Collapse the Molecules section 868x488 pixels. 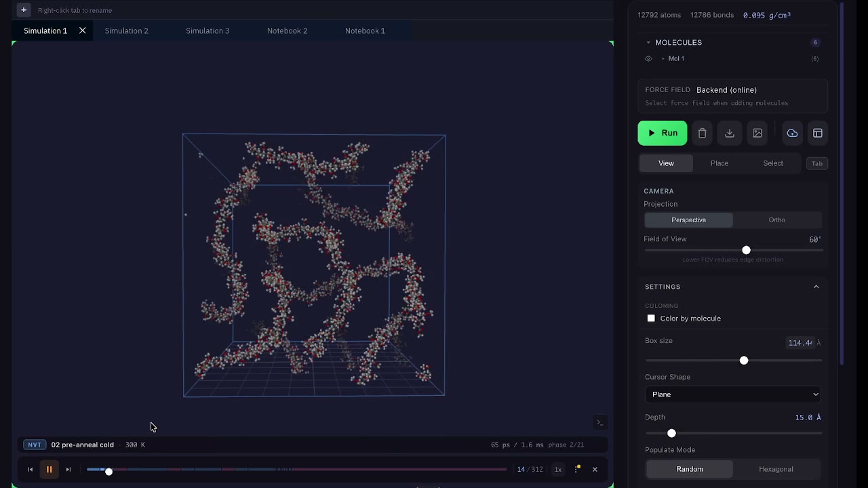click(648, 43)
